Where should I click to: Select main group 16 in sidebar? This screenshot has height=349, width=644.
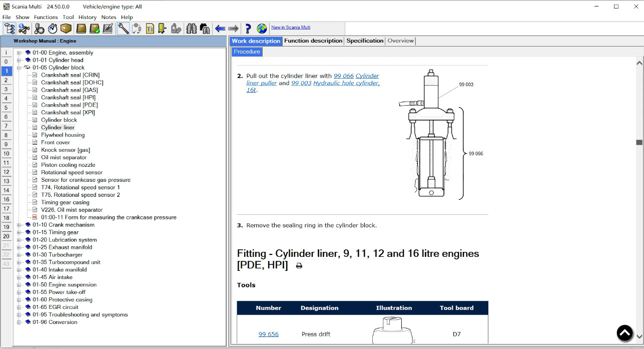click(6, 200)
